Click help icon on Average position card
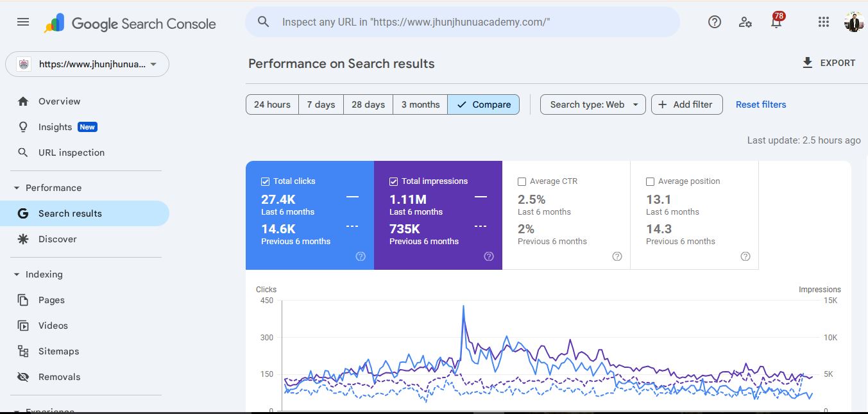 point(745,256)
